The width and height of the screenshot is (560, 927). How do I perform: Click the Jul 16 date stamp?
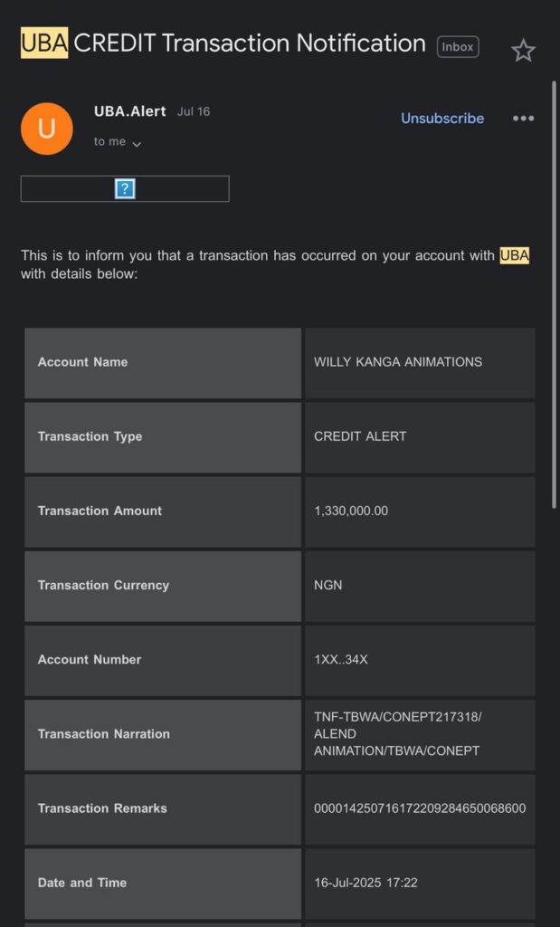[x=194, y=112]
